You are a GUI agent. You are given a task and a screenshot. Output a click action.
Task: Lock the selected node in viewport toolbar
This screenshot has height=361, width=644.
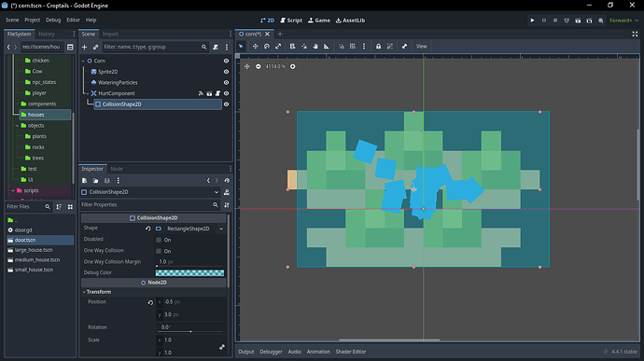click(x=378, y=47)
